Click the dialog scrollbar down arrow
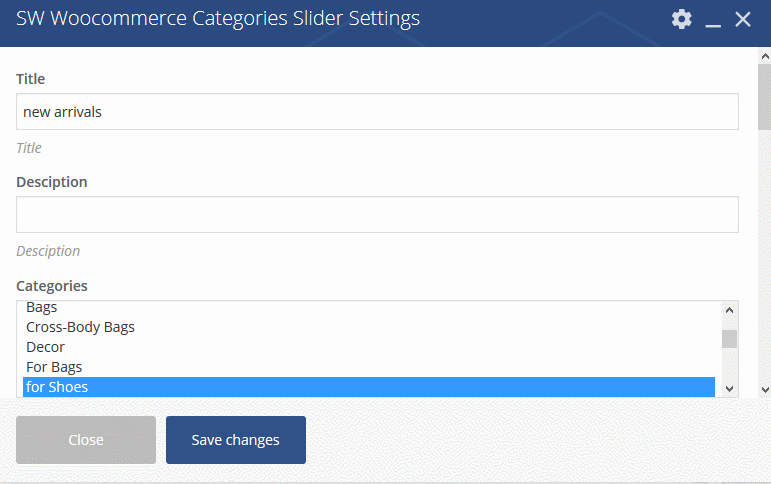Screen dimensions: 771x484 [x=765, y=390]
